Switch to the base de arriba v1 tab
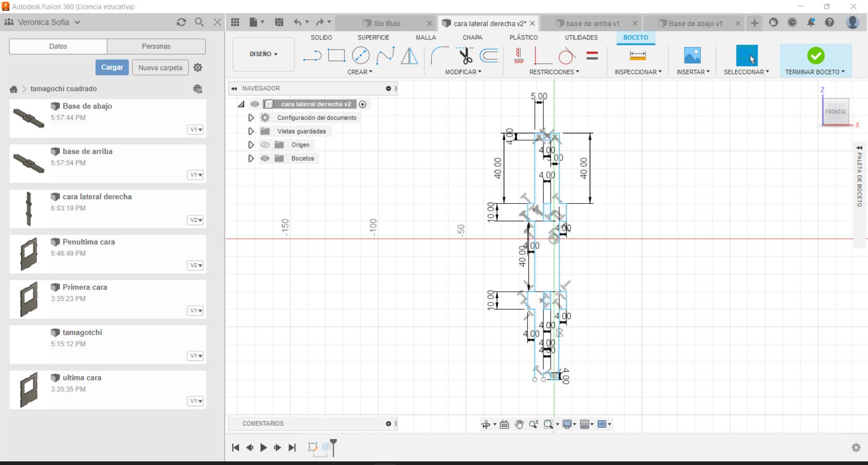This screenshot has width=868, height=465. click(592, 24)
